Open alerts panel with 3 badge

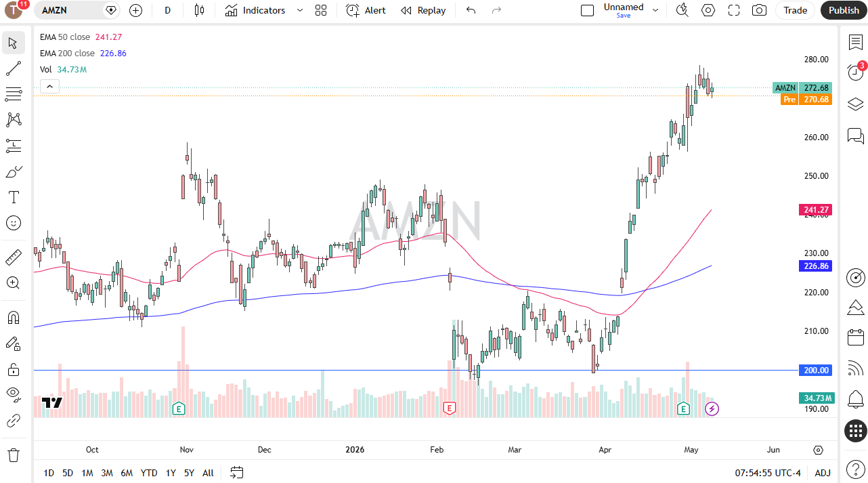(x=855, y=72)
